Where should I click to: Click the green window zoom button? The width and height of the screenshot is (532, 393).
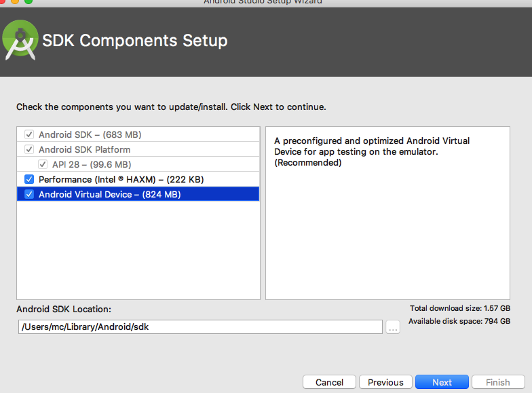pyautogui.click(x=28, y=1)
